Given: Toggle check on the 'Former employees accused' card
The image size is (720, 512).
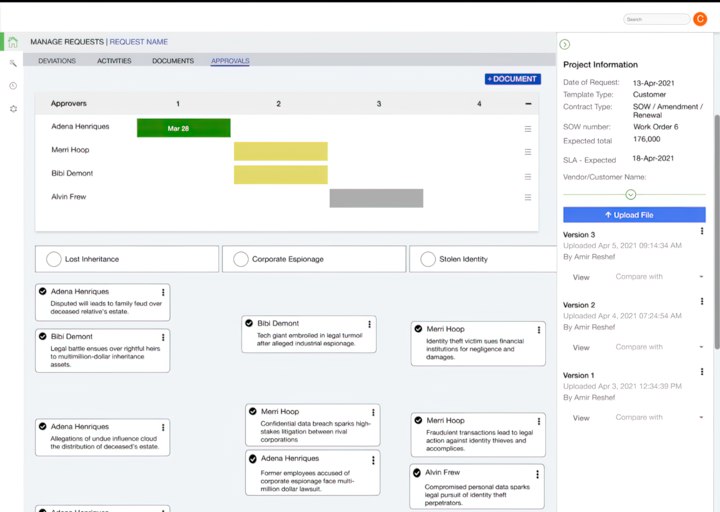Looking at the screenshot, I should [253, 459].
